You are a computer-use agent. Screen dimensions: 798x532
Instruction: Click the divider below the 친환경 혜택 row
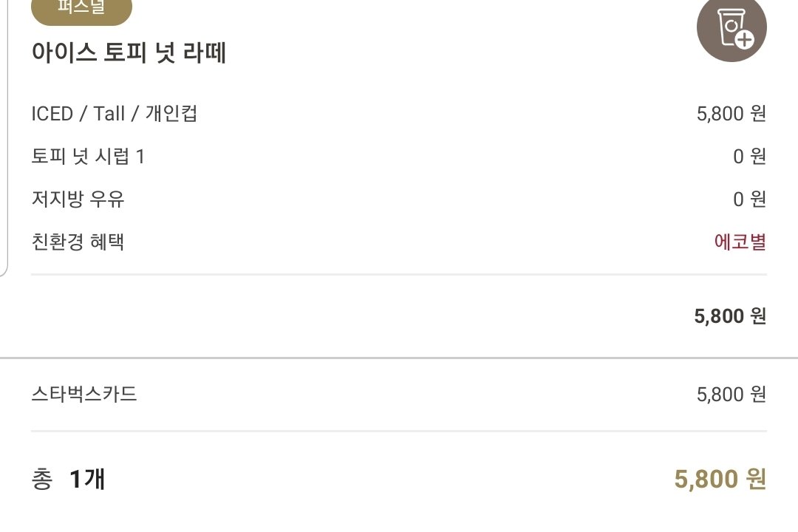[x=399, y=274]
